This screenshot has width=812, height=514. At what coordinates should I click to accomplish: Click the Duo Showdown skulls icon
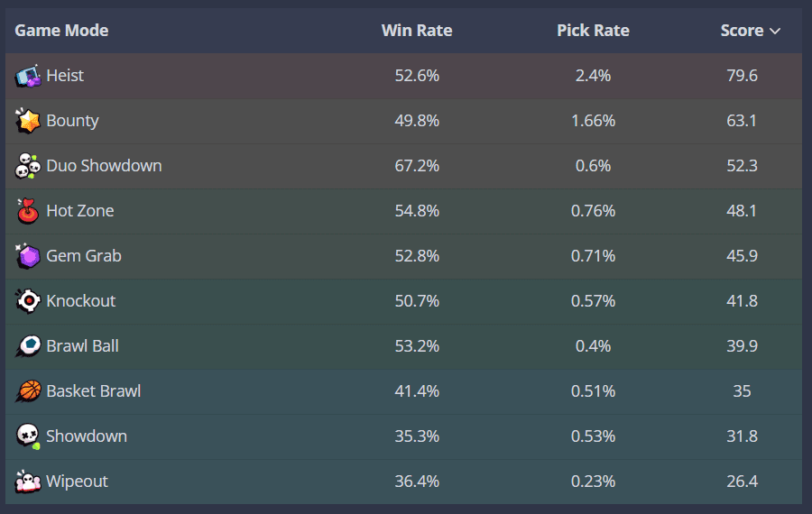click(x=28, y=166)
